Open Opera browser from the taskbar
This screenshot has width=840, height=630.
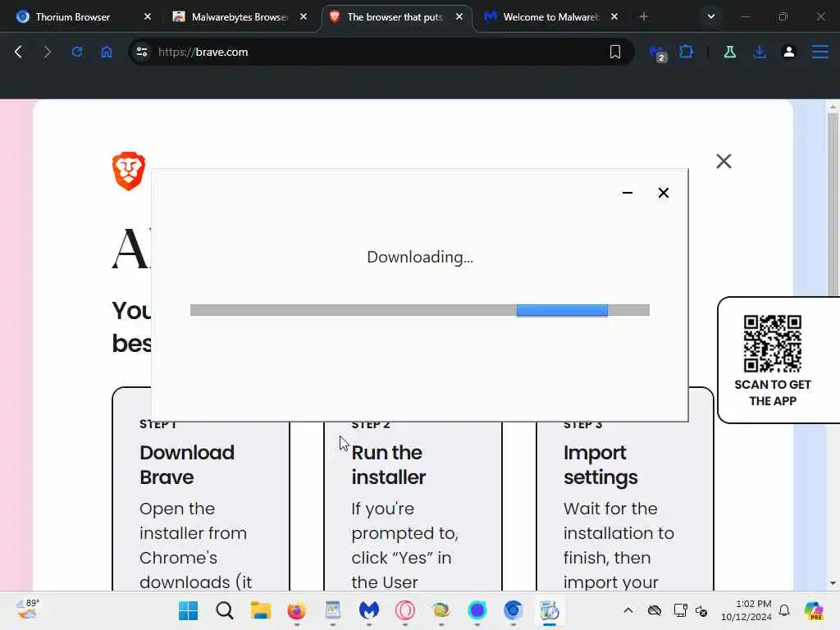point(405,610)
